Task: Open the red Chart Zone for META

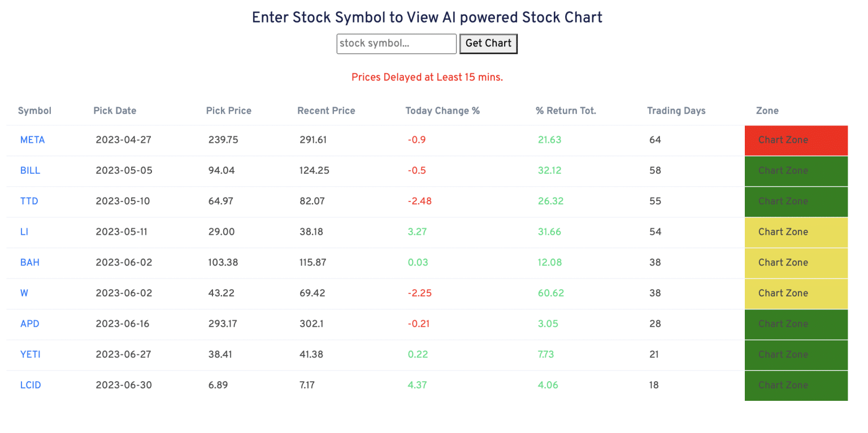Action: [x=796, y=140]
